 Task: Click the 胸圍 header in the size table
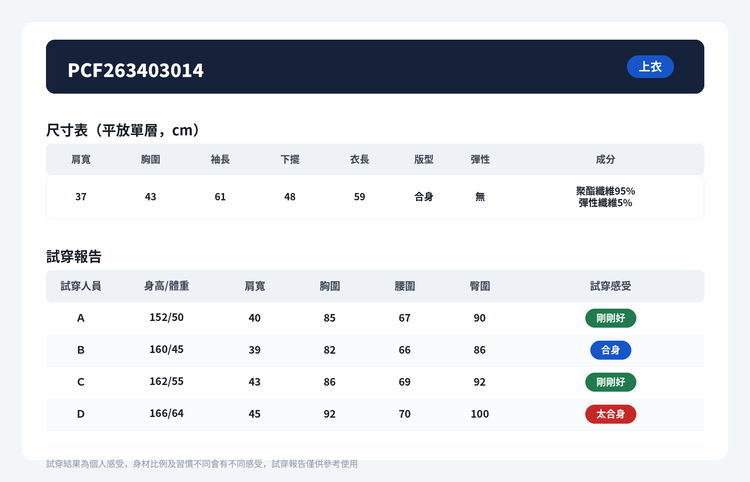click(x=150, y=159)
